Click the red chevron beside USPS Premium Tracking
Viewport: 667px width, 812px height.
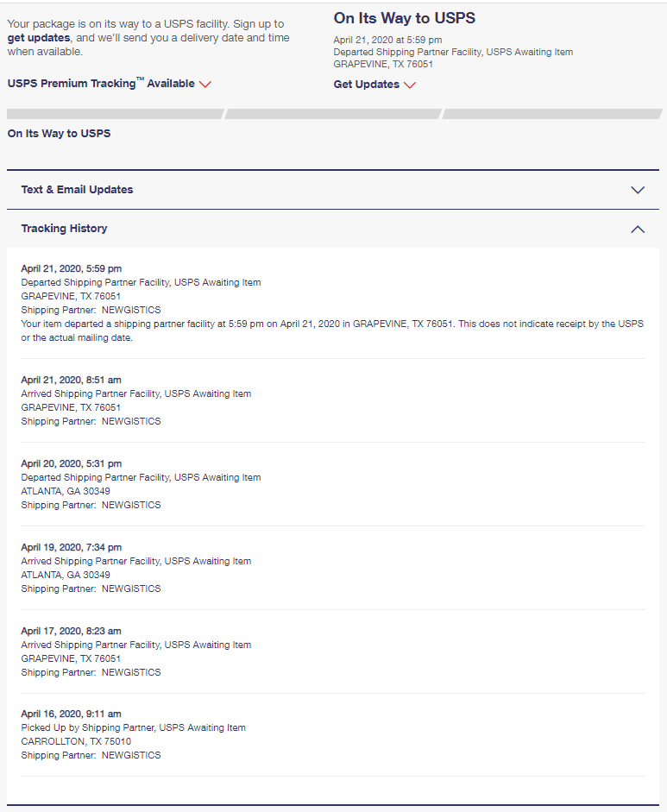pyautogui.click(x=205, y=85)
